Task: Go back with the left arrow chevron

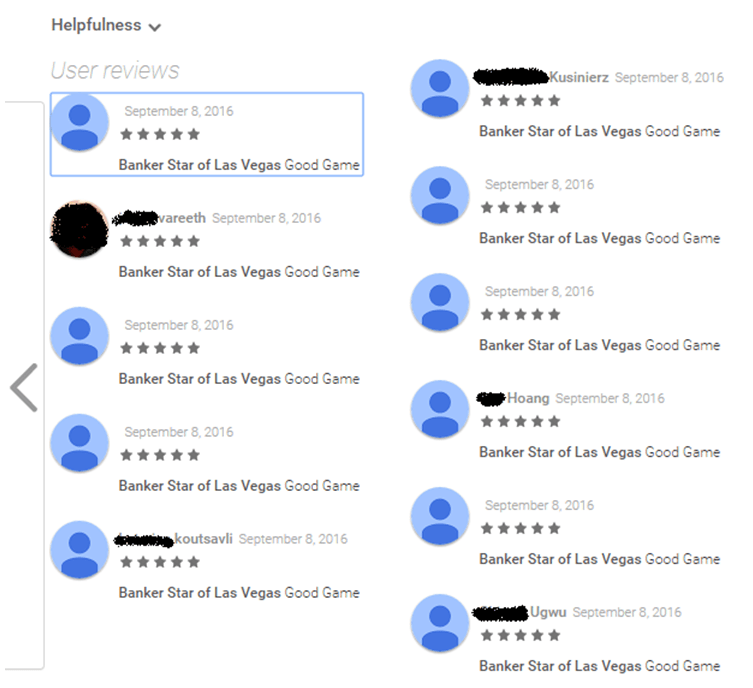Action: point(24,387)
